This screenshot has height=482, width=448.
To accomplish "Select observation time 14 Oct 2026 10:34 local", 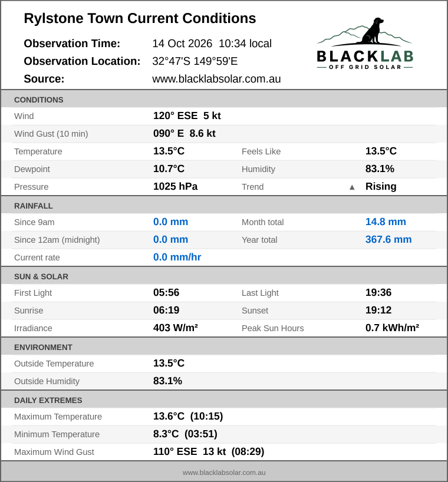I will 212,44.
